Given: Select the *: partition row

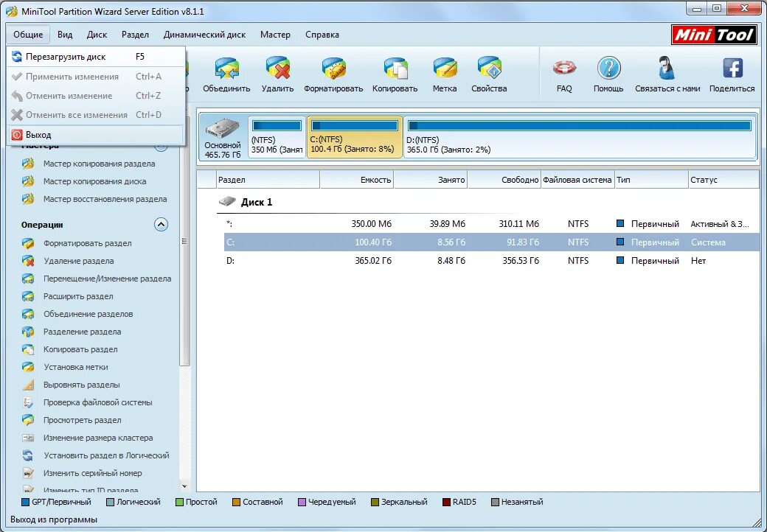Looking at the screenshot, I should click(492, 224).
